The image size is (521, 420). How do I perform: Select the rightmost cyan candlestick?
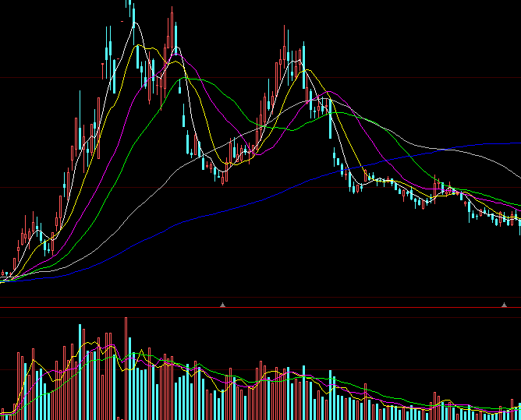coord(519,225)
